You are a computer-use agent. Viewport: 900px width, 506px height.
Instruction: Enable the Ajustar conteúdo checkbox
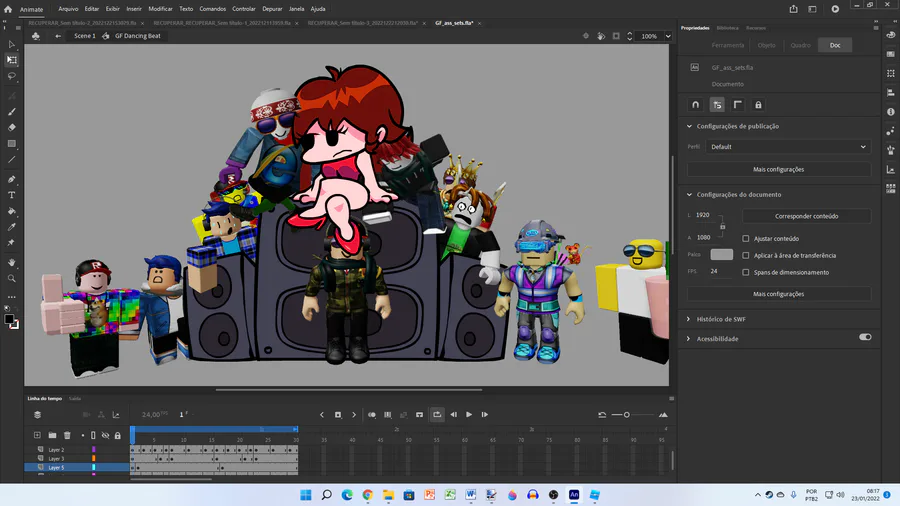coord(746,239)
